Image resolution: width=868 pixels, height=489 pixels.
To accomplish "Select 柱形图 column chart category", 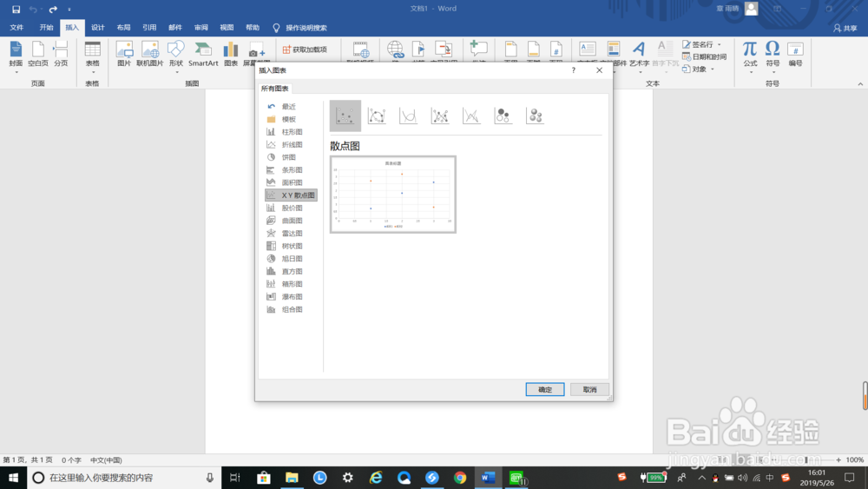I will [291, 132].
